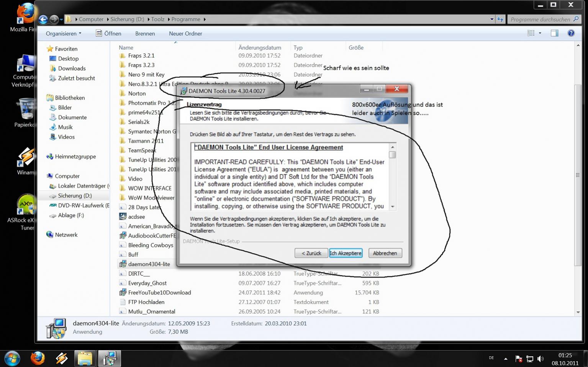Click the Explorer forward navigation arrow

tap(54, 19)
